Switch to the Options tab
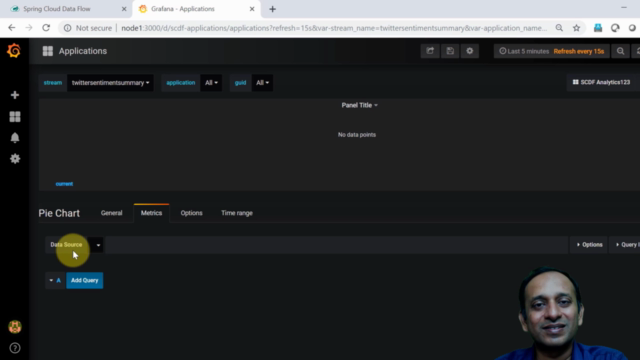Viewport: 640px width, 360px height. click(x=191, y=213)
